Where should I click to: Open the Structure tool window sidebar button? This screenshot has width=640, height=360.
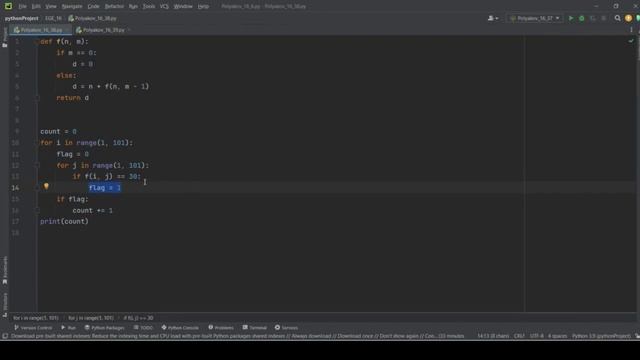click(5, 304)
